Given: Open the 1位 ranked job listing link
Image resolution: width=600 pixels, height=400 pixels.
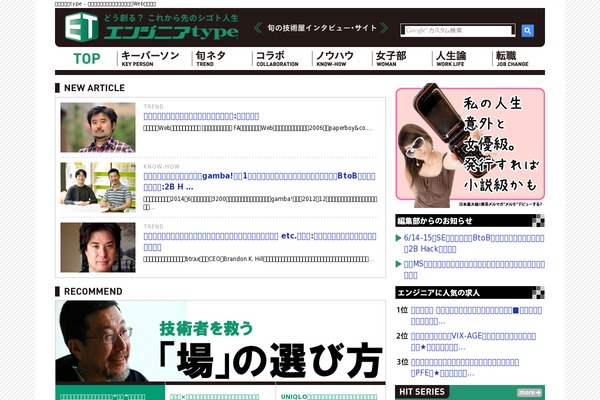Looking at the screenshot, I should 476,316.
